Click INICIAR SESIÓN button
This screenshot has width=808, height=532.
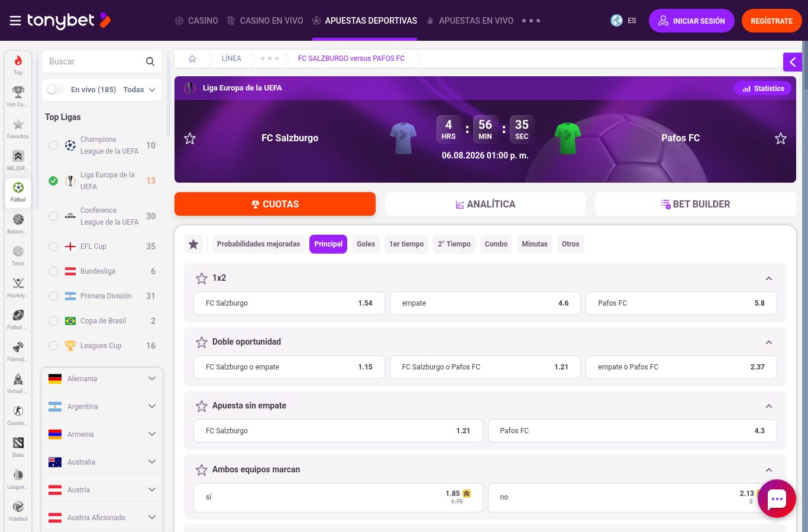tap(691, 21)
